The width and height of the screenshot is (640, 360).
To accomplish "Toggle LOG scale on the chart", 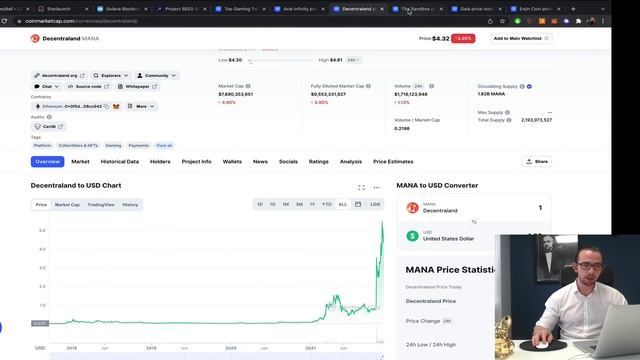I will (x=375, y=204).
